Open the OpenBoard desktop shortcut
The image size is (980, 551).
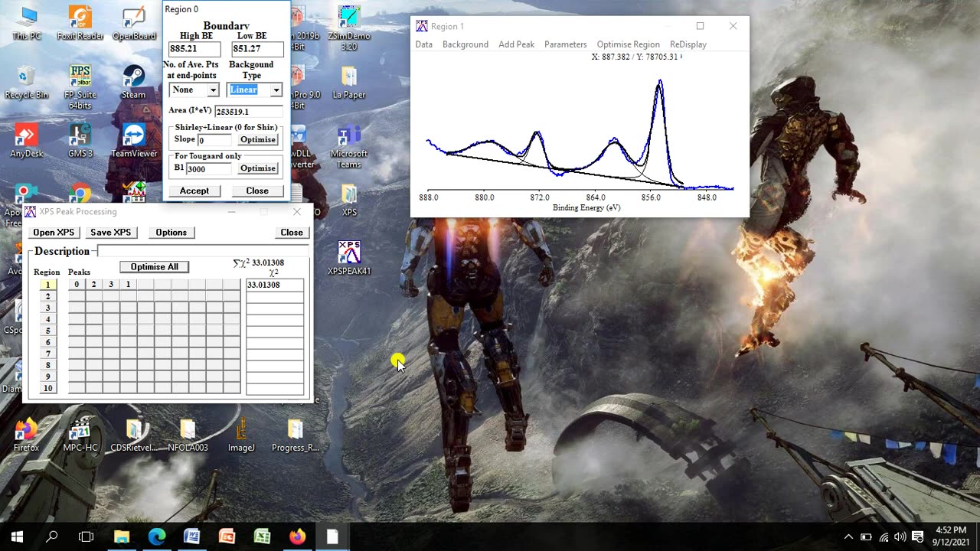134,23
